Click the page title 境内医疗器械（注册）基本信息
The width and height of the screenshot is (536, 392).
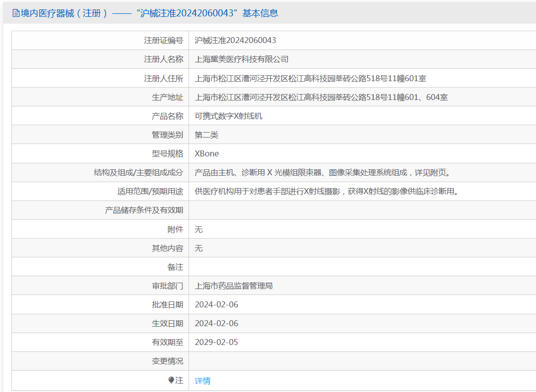pyautogui.click(x=149, y=13)
